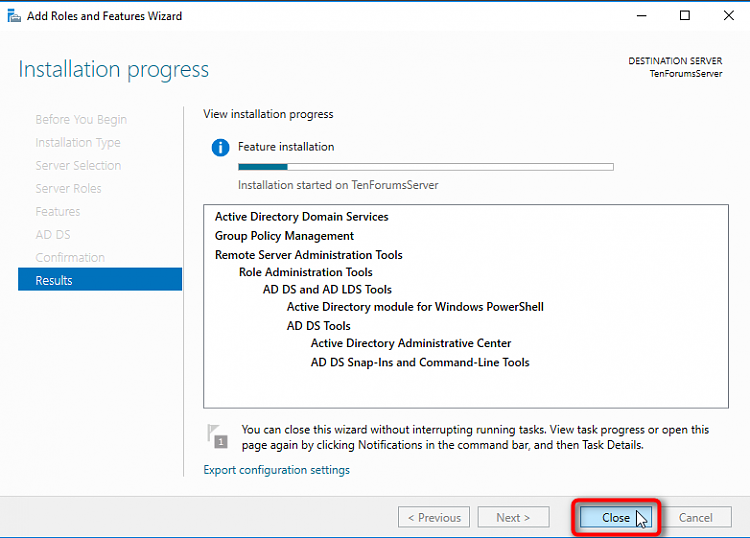Click Role Administration Tools entry
Image resolution: width=750 pixels, height=538 pixels.
[306, 272]
